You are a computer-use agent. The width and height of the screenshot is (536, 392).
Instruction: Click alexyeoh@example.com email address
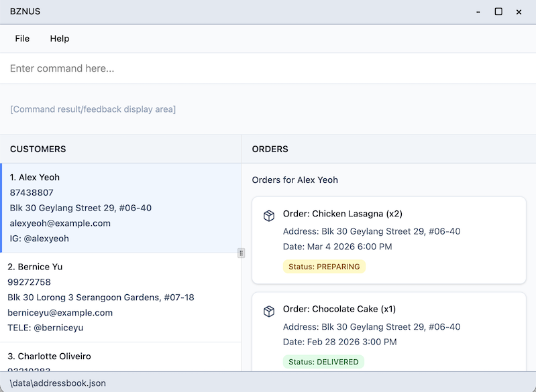[x=60, y=223]
